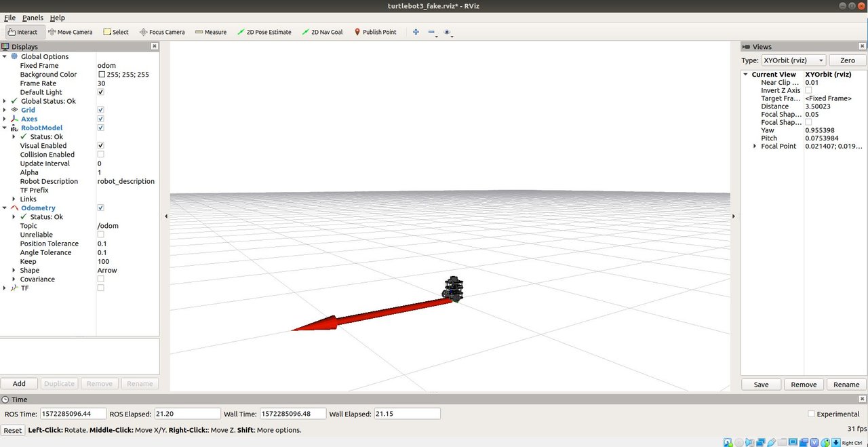
Task: Enable the TF display checkbox
Action: 101,288
